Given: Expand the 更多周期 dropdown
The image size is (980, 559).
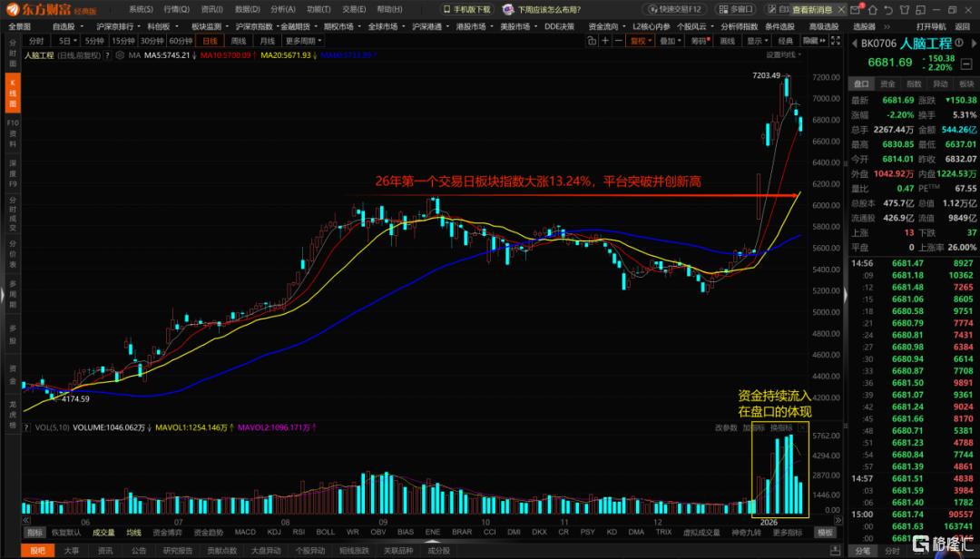Looking at the screenshot, I should (302, 41).
